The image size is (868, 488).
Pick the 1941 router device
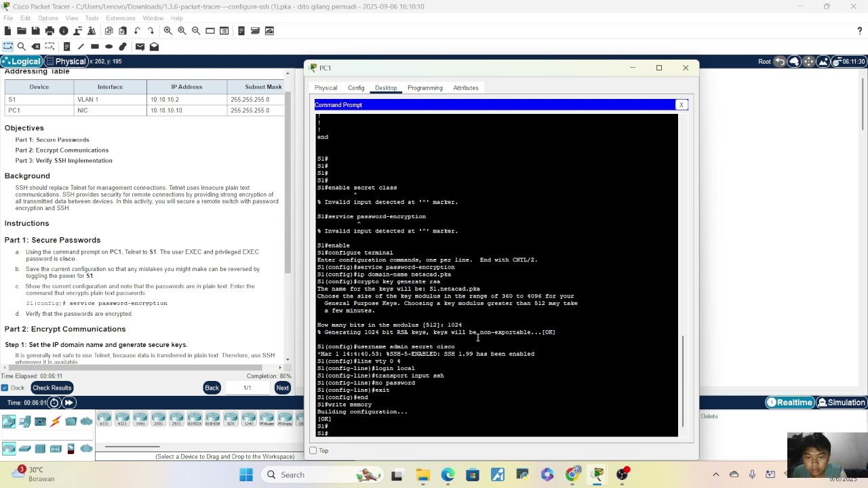pos(140,420)
